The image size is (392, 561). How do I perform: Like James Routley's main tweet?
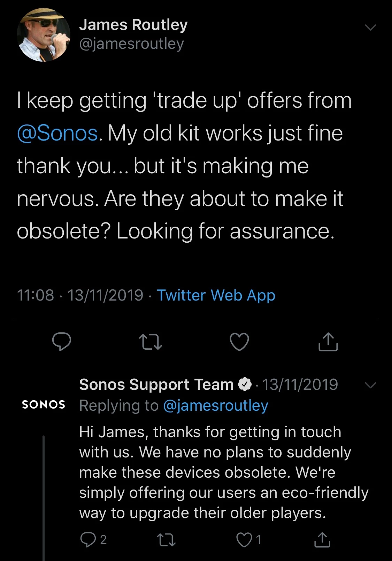239,341
